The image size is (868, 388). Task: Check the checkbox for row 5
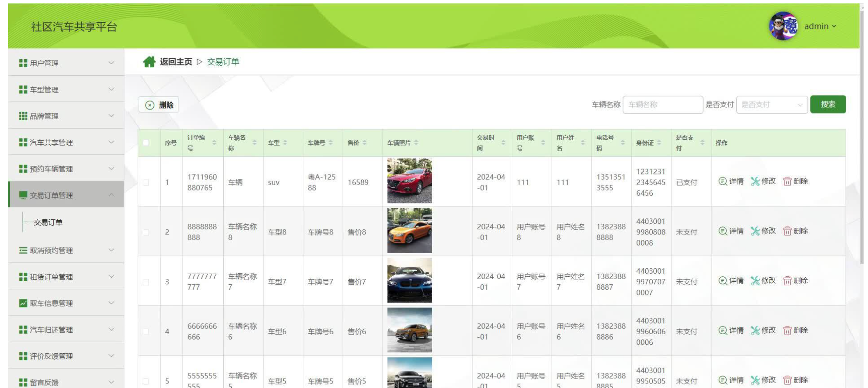click(146, 381)
